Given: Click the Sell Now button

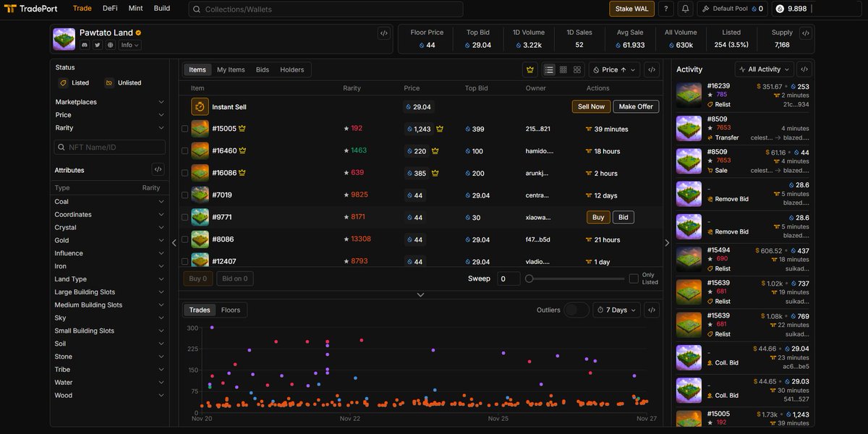Looking at the screenshot, I should (591, 106).
